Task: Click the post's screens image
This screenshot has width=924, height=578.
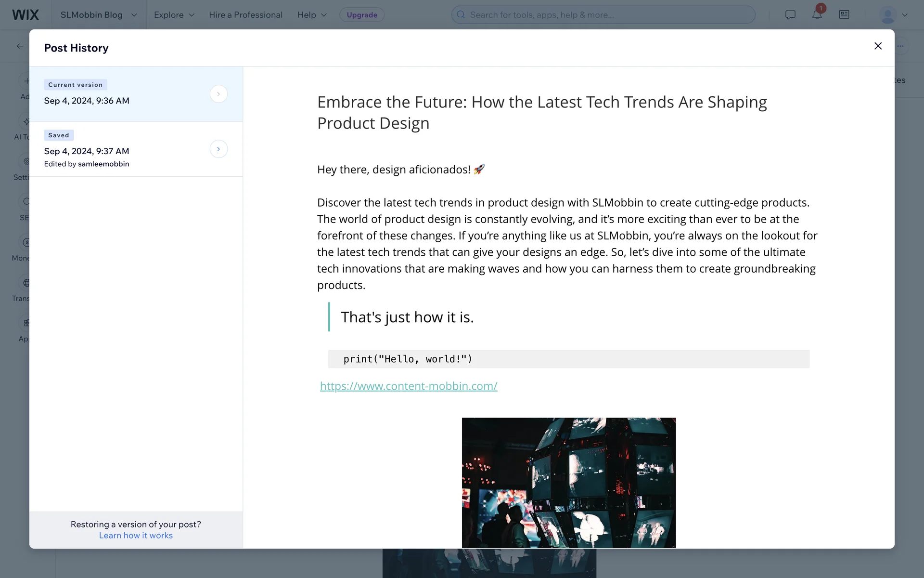Action: (568, 482)
